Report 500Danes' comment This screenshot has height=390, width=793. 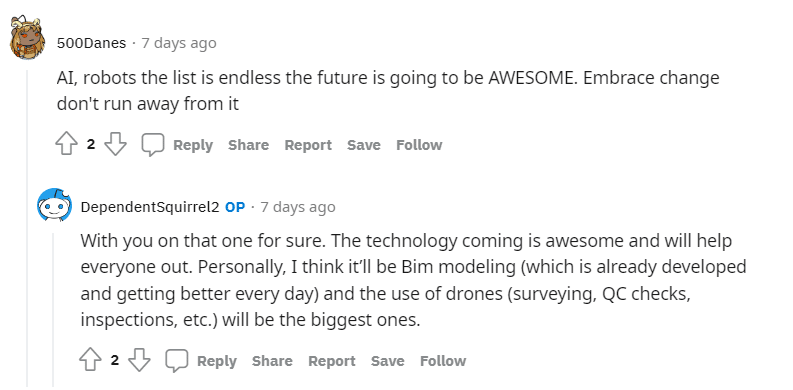[x=308, y=145]
